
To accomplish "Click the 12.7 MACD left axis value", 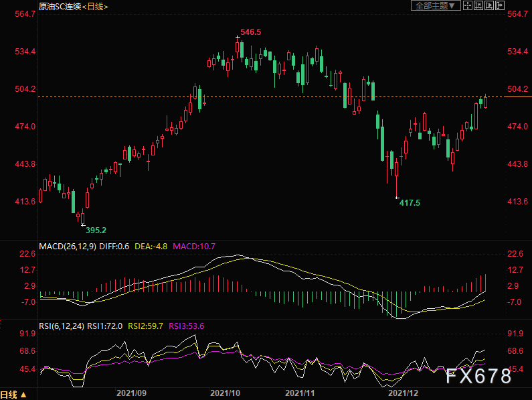I will [27, 270].
